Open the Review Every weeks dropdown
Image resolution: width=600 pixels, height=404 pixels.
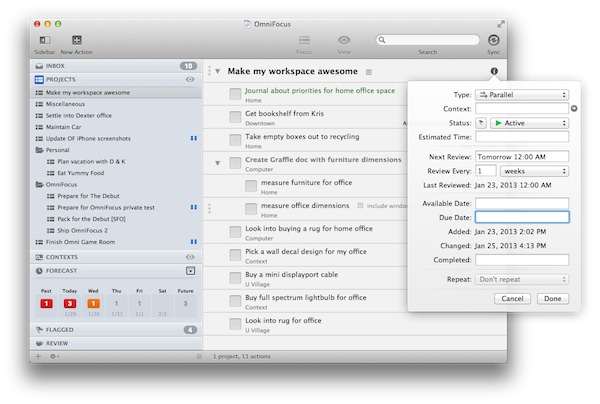tap(534, 171)
